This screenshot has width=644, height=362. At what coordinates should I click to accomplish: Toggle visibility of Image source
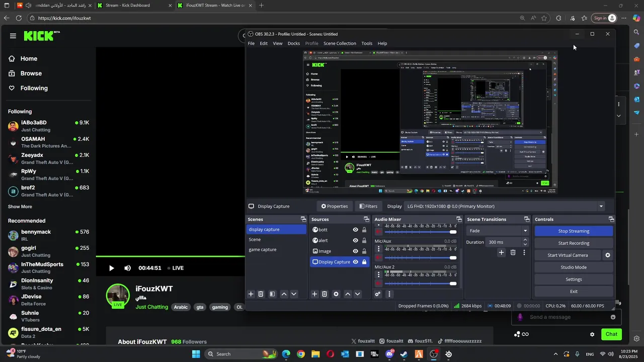click(x=355, y=251)
